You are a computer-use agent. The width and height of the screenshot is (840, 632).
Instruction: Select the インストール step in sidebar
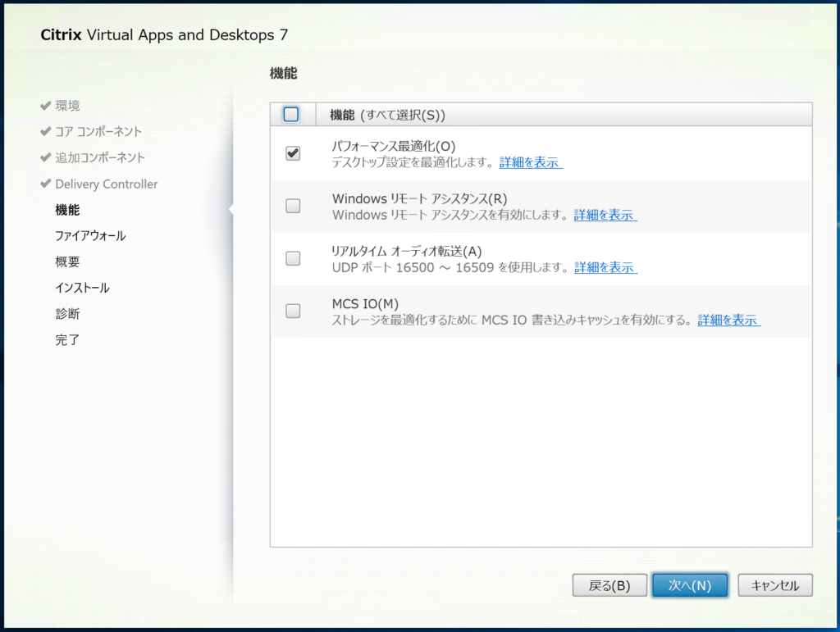(83, 288)
